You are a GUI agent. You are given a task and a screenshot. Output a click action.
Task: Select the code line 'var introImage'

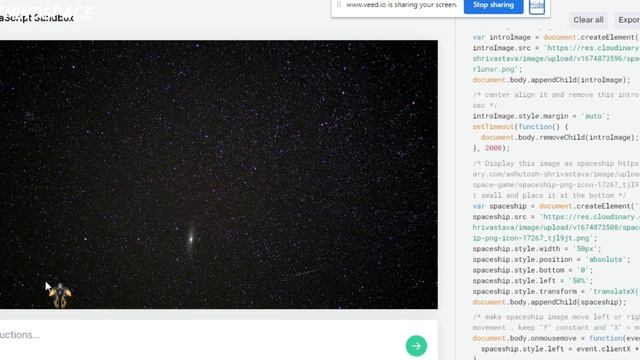coord(556,37)
